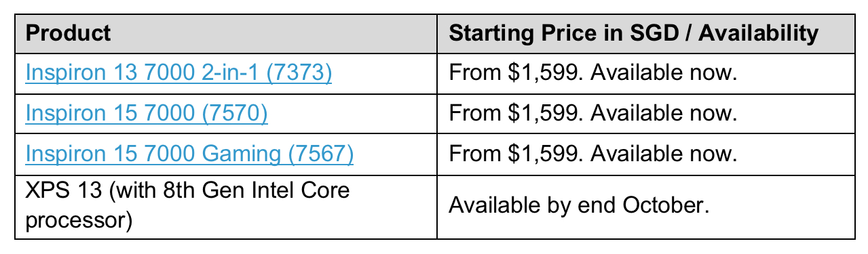Screen dimensions: 868x254
Task: Open the Inspiron 15 7000 Gaming (7567) link
Action: (189, 154)
